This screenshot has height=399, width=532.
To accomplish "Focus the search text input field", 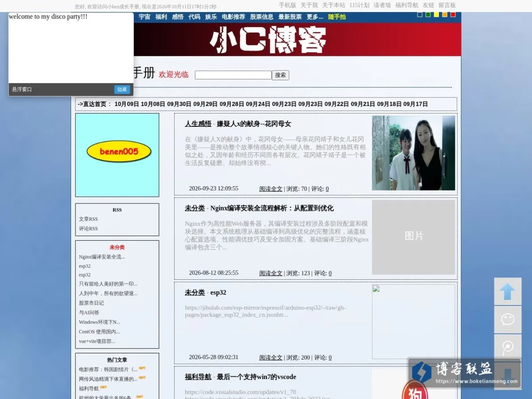I will click(x=233, y=75).
